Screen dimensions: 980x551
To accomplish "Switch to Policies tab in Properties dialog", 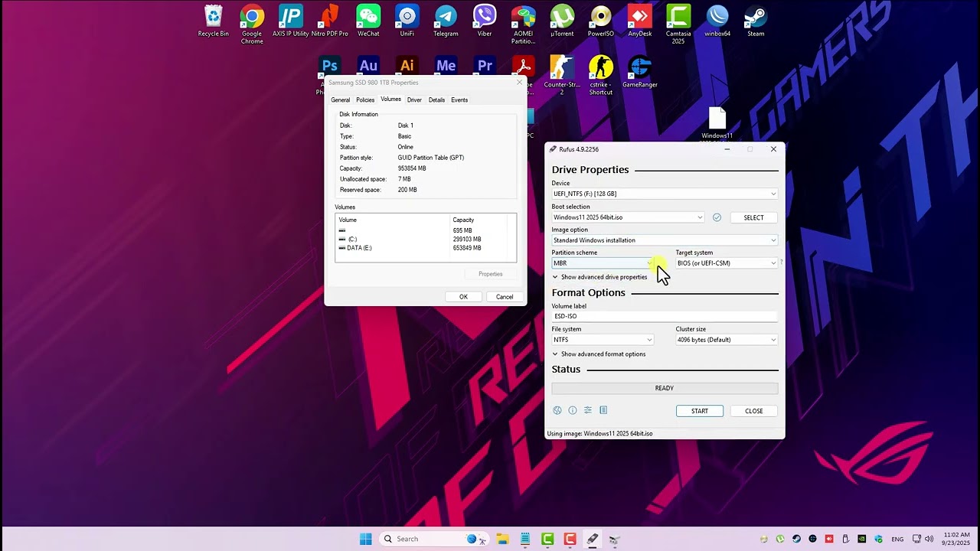I will point(365,100).
